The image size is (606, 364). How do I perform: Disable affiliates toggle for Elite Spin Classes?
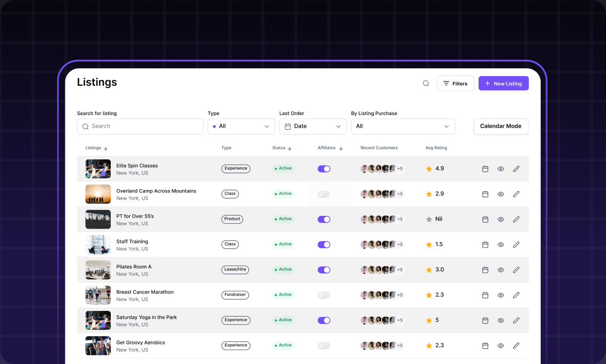[324, 169]
